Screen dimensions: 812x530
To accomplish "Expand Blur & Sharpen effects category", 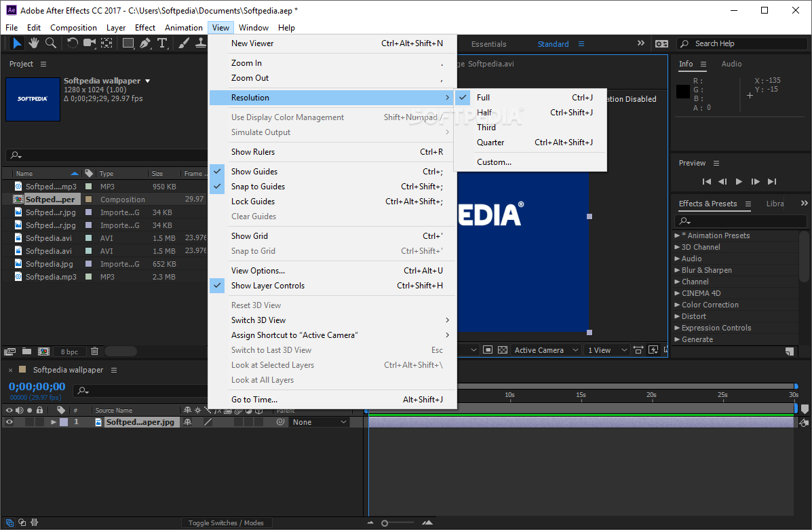I will point(678,270).
